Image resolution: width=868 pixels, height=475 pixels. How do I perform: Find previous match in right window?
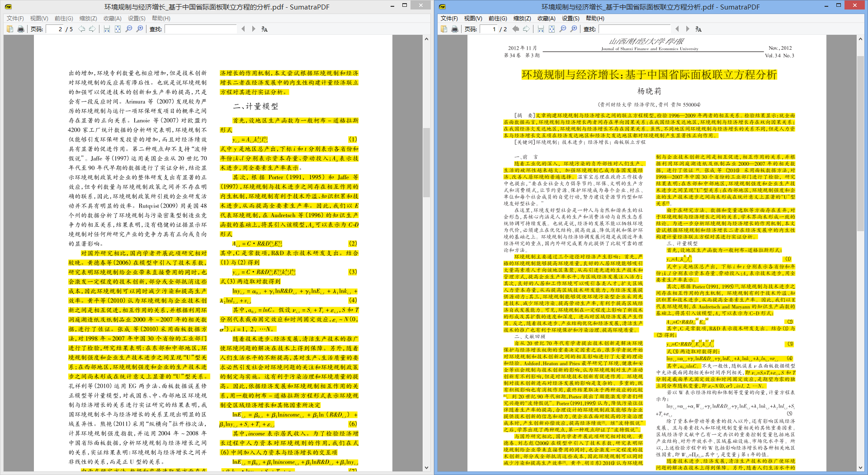coord(677,29)
